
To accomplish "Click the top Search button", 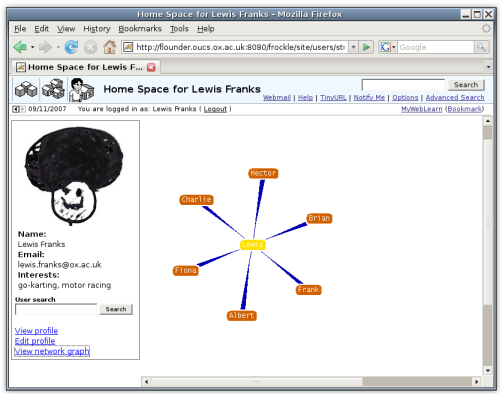I will pos(466,85).
